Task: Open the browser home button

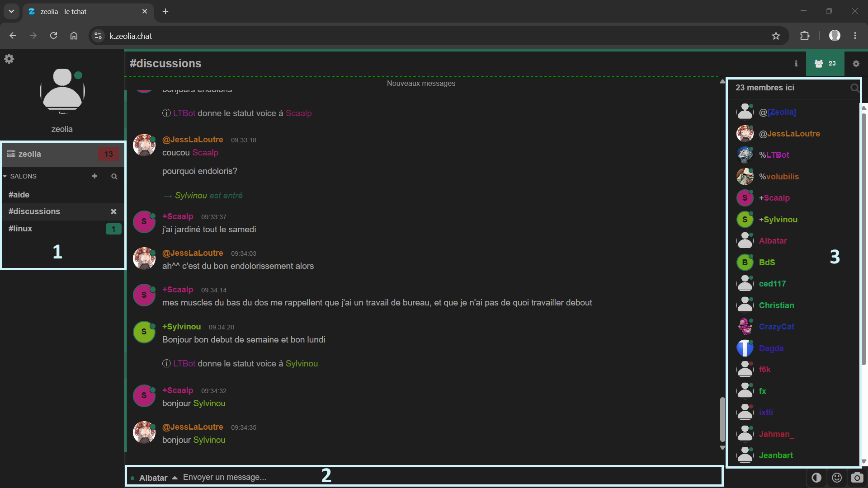Action: coord(74,36)
